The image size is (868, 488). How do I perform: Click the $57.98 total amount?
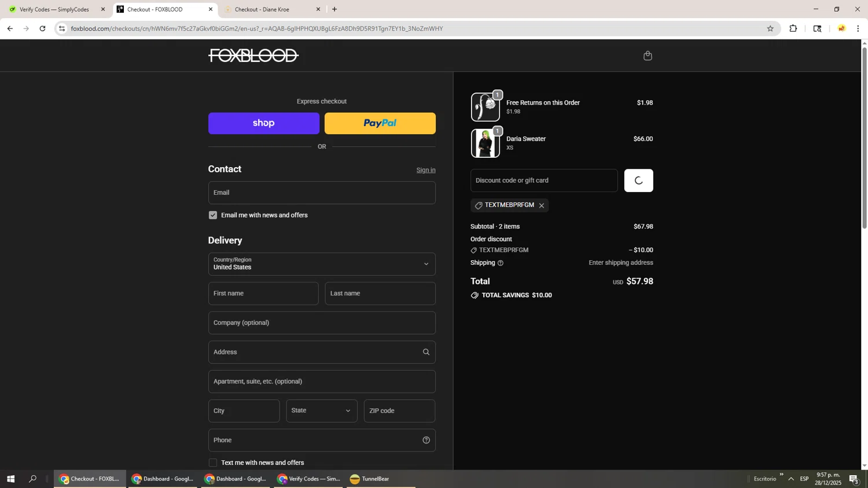639,282
